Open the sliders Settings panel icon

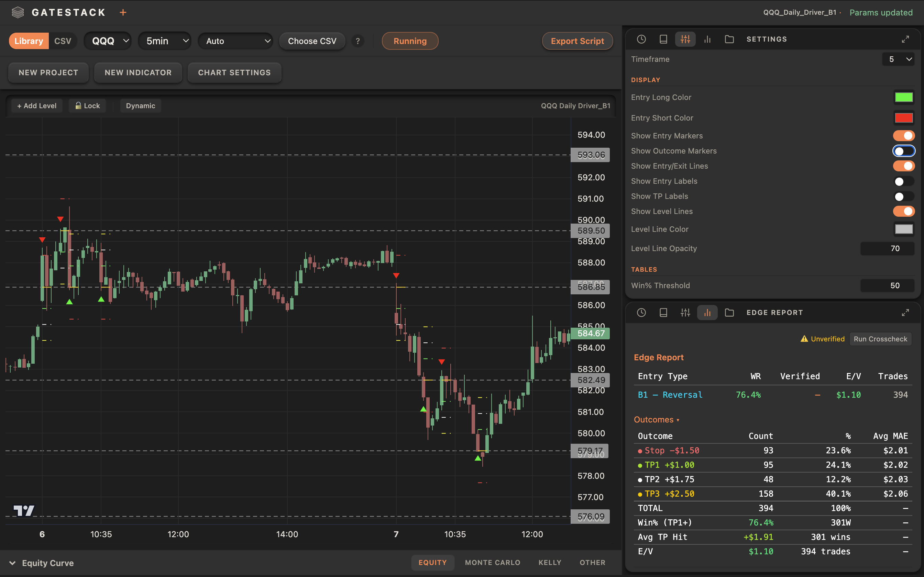click(685, 39)
